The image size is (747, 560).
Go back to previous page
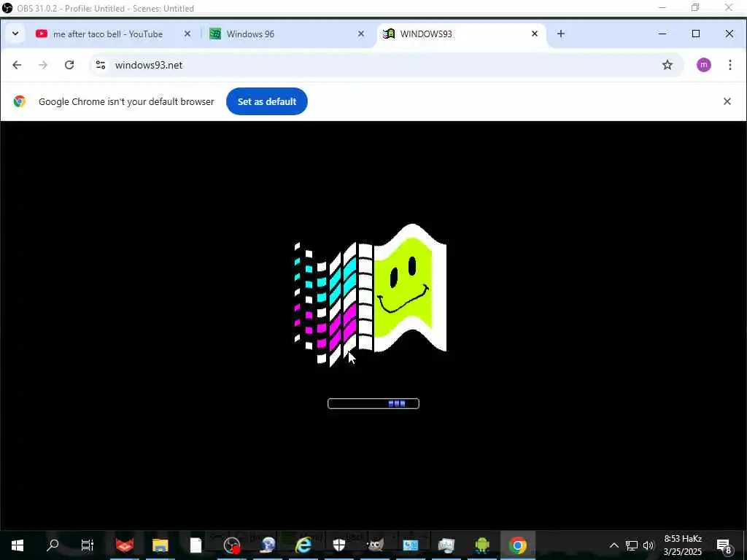click(18, 65)
